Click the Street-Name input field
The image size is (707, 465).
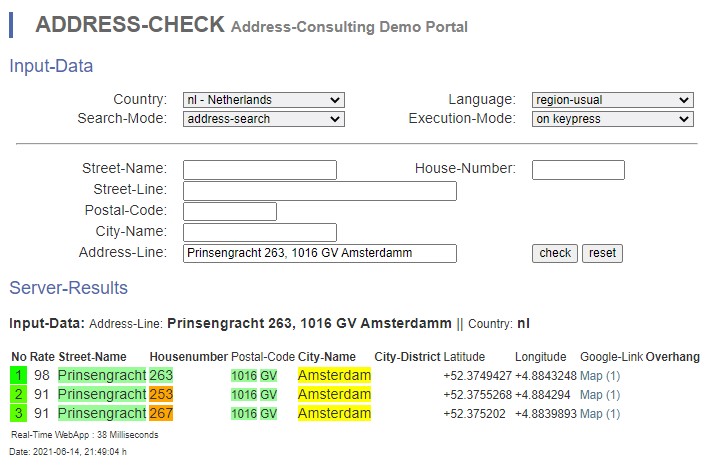(260, 170)
